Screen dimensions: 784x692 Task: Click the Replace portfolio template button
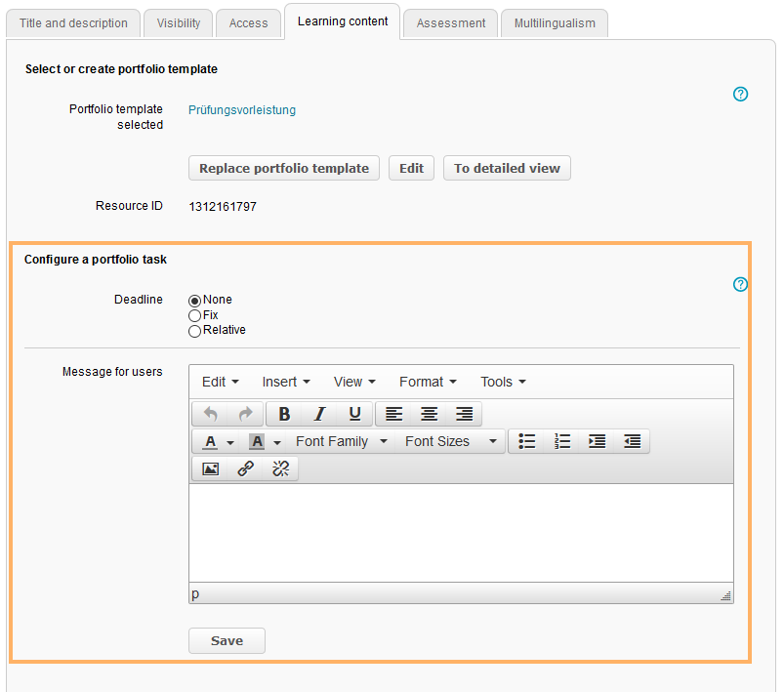click(283, 168)
